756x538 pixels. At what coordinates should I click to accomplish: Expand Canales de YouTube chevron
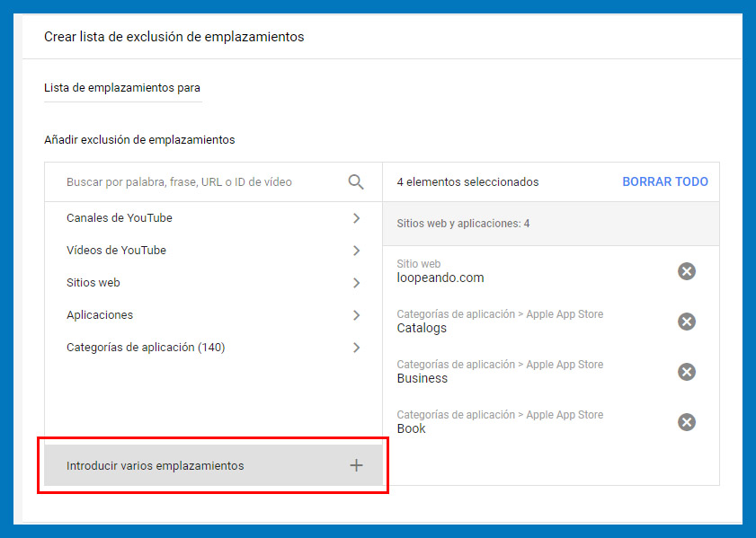pos(356,218)
